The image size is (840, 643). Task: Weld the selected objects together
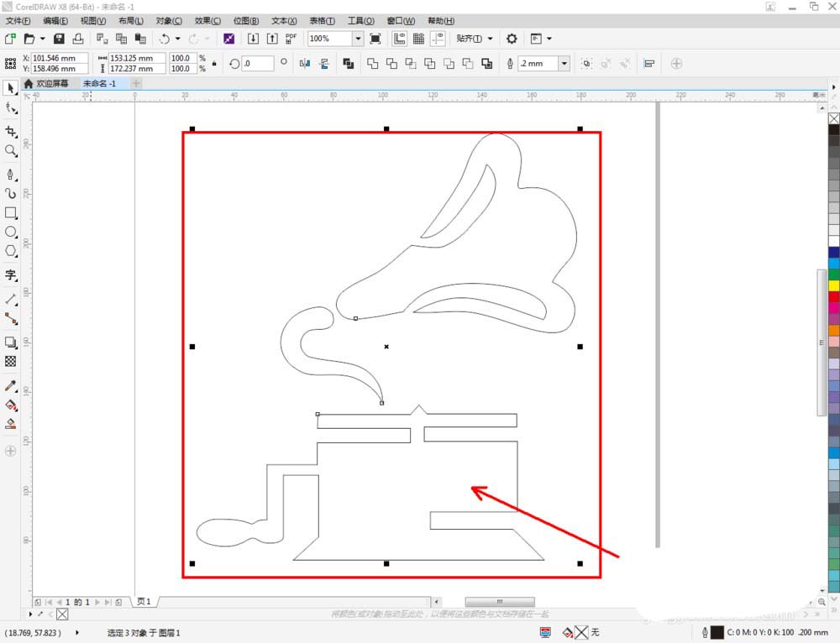(372, 64)
